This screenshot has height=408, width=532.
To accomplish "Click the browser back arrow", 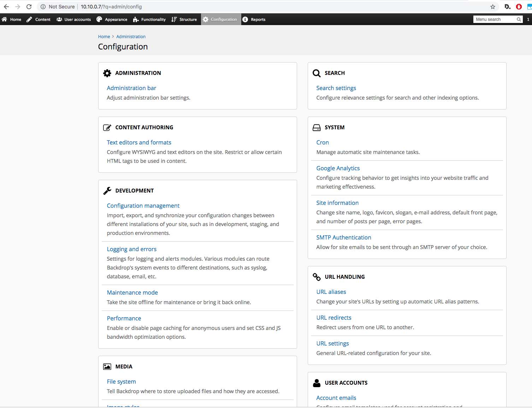I will (x=6, y=7).
